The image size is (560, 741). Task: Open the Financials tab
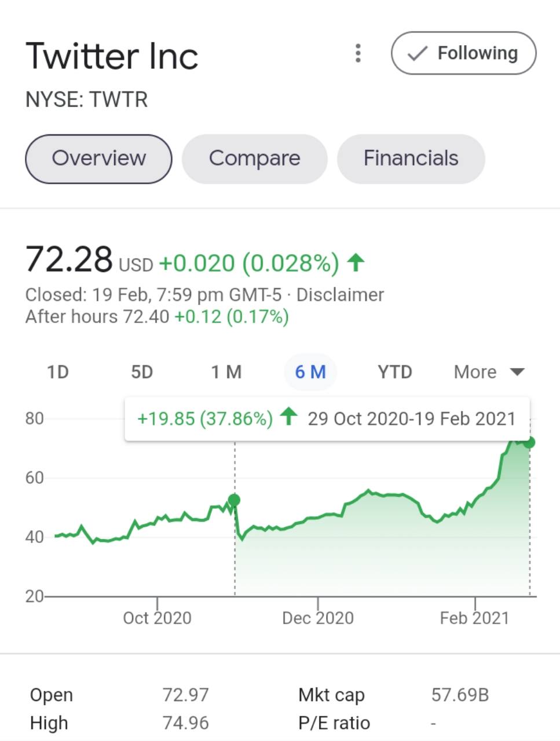tap(411, 159)
